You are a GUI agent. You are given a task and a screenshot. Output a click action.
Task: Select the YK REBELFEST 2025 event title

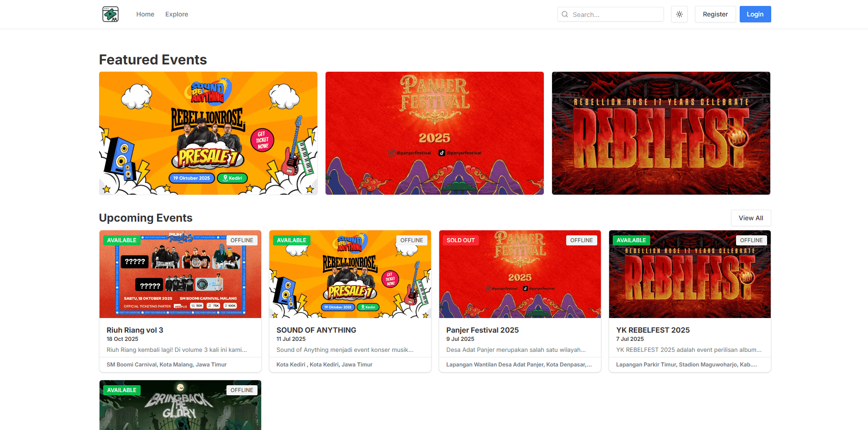652,330
